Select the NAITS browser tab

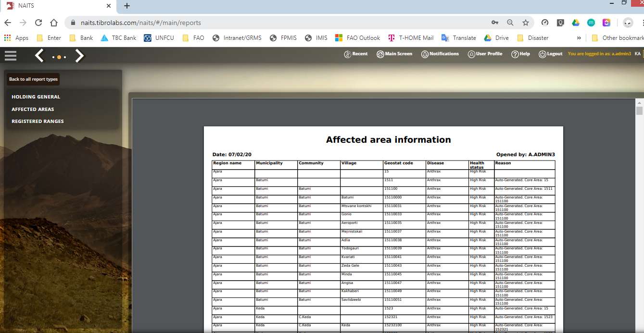58,6
